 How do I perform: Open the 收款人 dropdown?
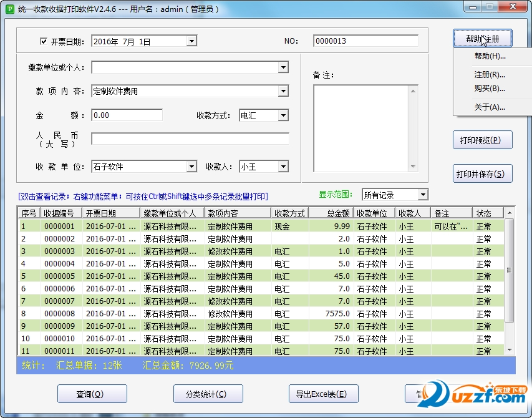tap(283, 167)
